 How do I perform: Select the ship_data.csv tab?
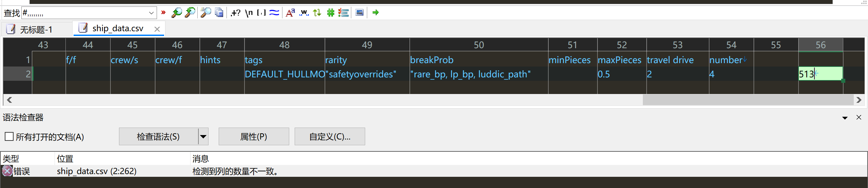(118, 29)
